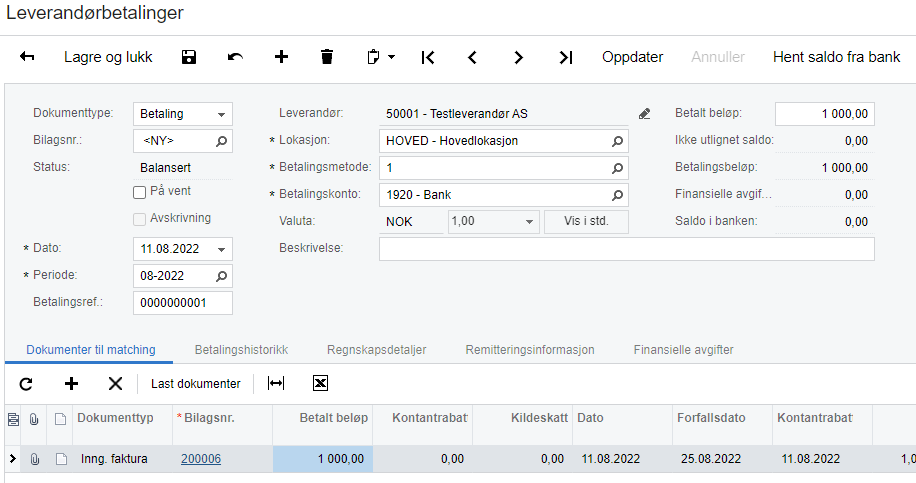Open invoice link 200006

(201, 459)
